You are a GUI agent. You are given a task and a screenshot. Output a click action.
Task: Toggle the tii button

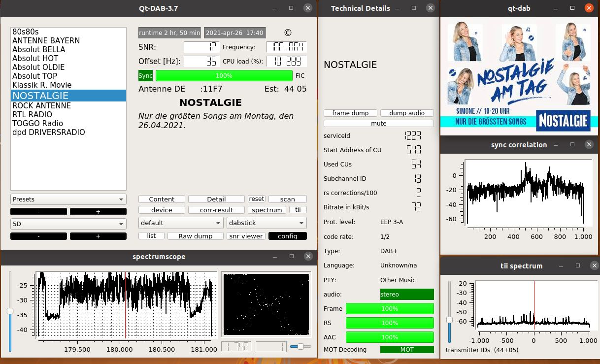pyautogui.click(x=298, y=210)
